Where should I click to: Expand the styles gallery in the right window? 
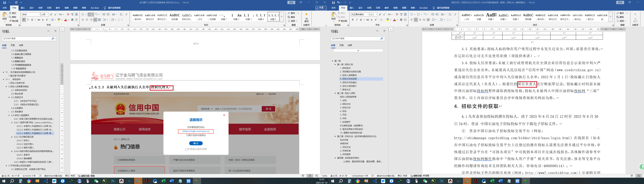(610, 17)
